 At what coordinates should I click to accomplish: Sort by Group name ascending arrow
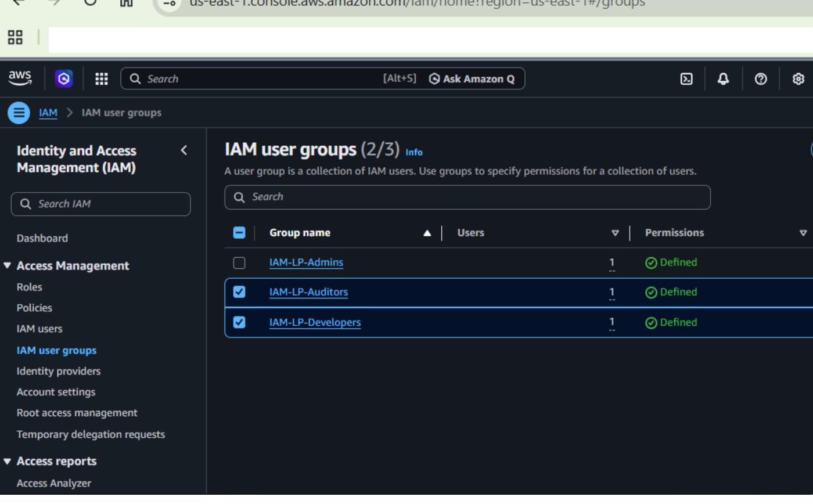(427, 233)
